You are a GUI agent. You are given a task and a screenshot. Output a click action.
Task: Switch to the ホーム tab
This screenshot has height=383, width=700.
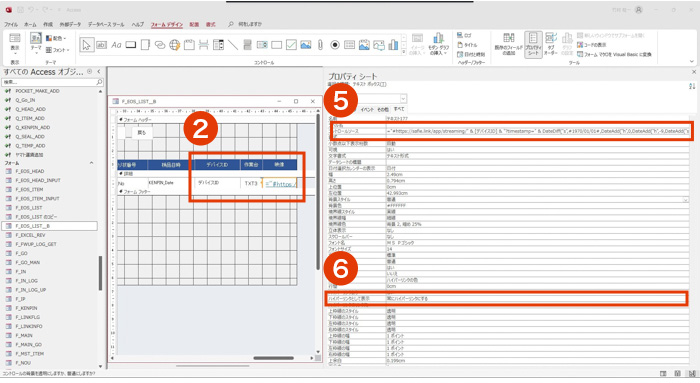pos(30,24)
